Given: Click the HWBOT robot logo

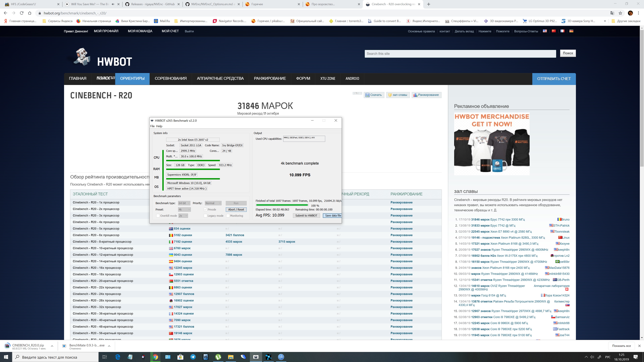Looking at the screenshot, I should coord(82,57).
